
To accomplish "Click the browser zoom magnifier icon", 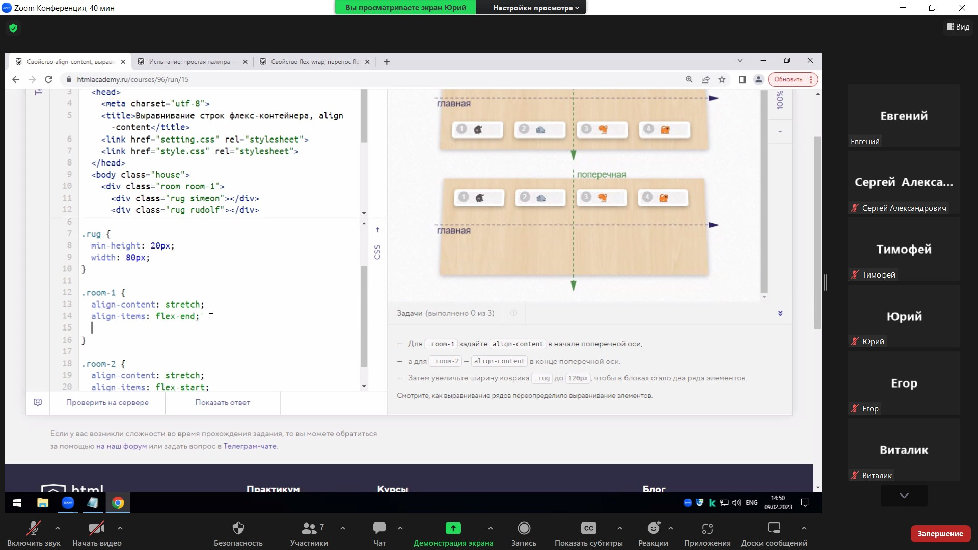I will click(689, 79).
